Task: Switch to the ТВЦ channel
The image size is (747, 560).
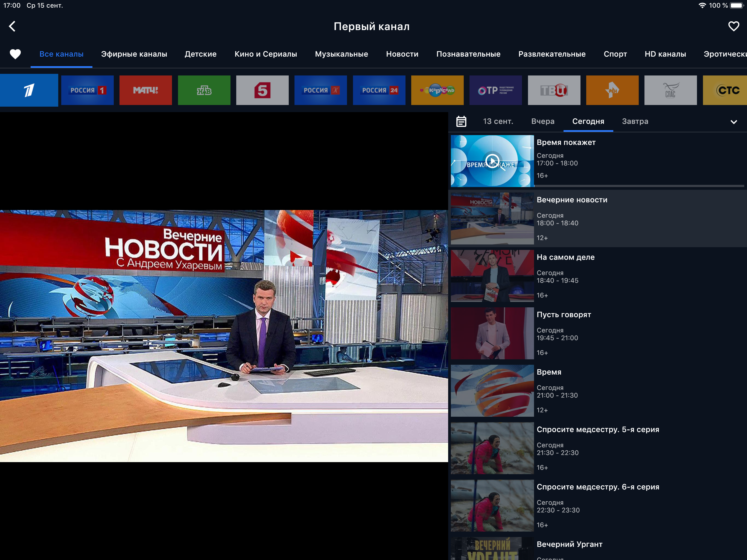Action: coord(554,90)
